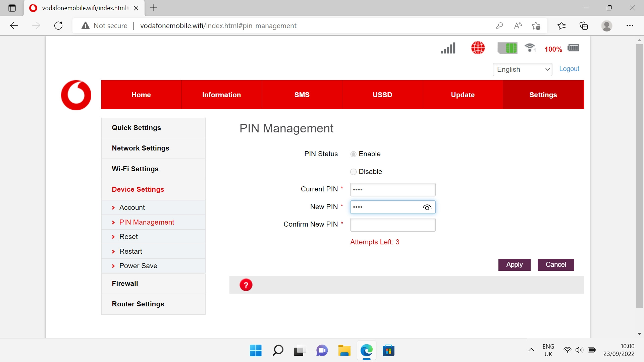Select the Disable PIN status radio
The height and width of the screenshot is (362, 644).
tap(353, 172)
